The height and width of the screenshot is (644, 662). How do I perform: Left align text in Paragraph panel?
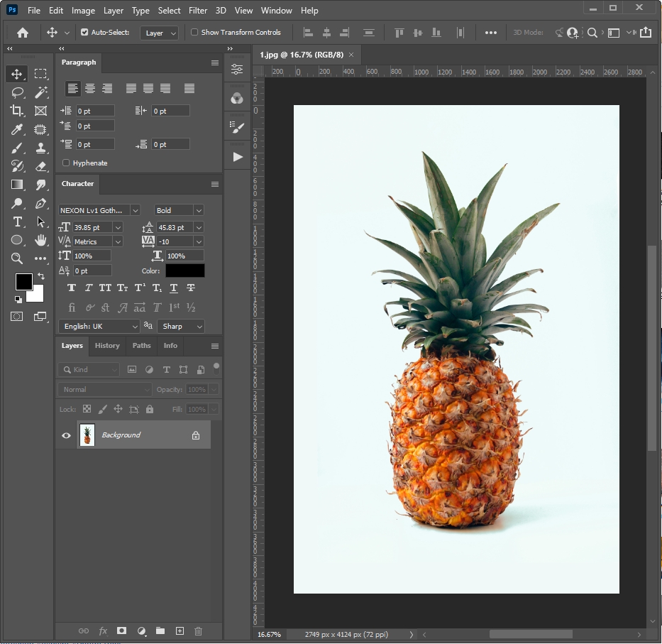(72, 88)
